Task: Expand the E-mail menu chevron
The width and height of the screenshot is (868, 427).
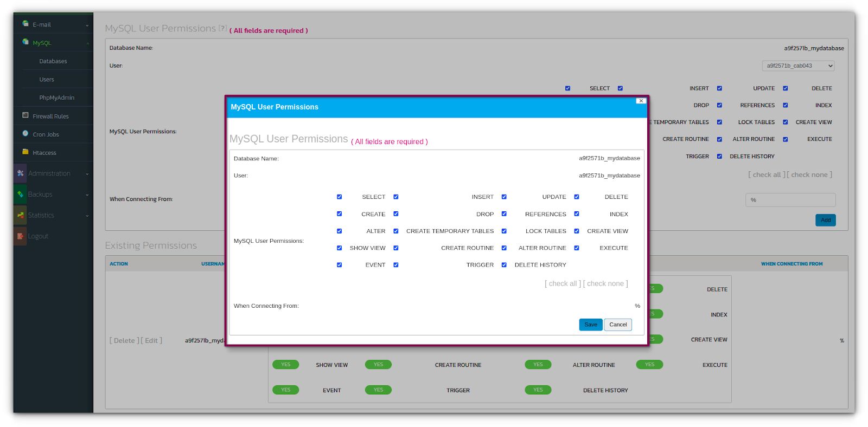Action: point(87,25)
